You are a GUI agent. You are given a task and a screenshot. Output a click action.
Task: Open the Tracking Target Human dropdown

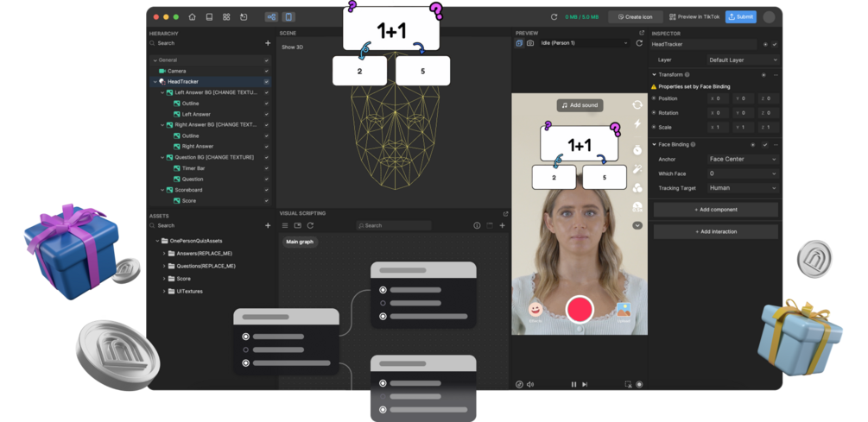[x=743, y=188]
